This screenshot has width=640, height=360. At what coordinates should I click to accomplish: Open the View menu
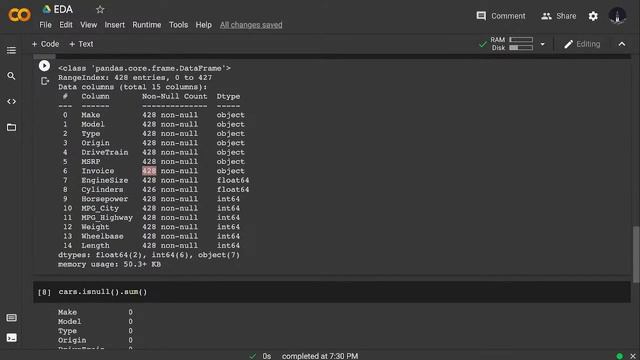tap(89, 25)
